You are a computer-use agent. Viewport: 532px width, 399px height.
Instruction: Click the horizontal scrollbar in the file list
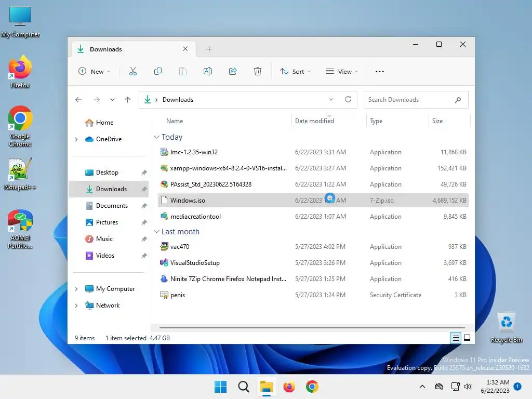tap(312, 328)
